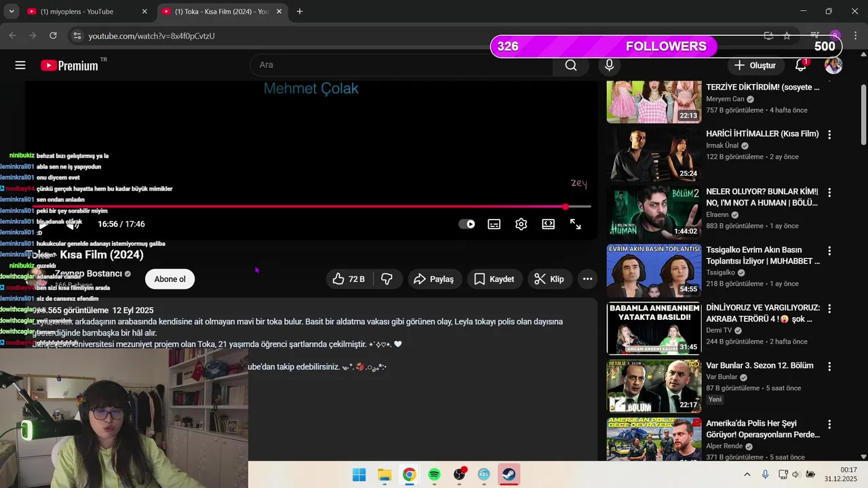868x488 pixels.
Task: Open the DİNLİYORUZ VE YARGILIYORUZ video title
Action: (x=763, y=313)
